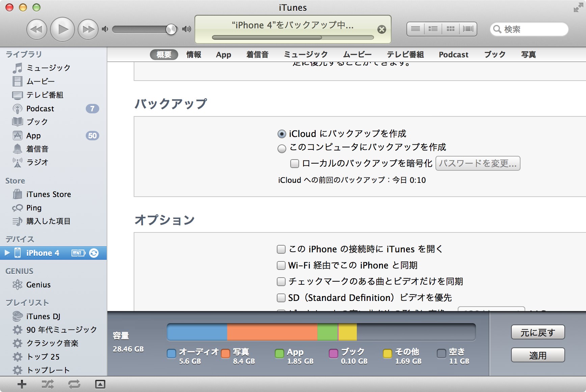Open Ping in the sidebar

click(x=53, y=208)
